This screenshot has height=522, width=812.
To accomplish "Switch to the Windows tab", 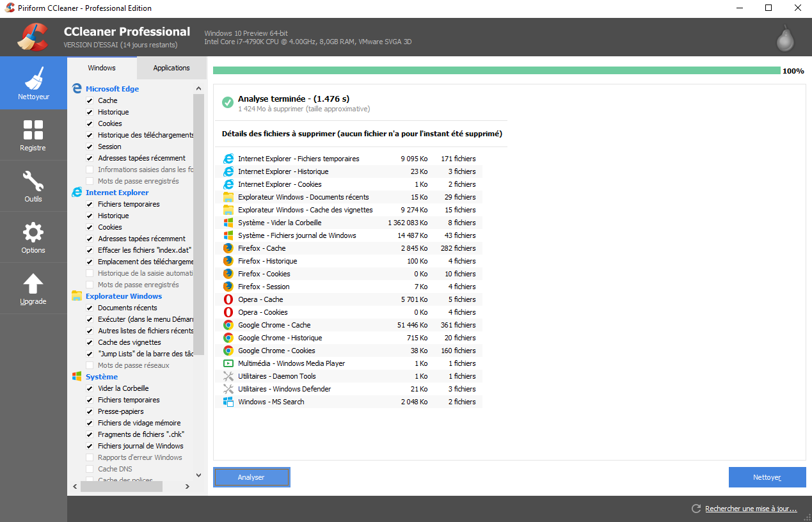I will click(102, 67).
